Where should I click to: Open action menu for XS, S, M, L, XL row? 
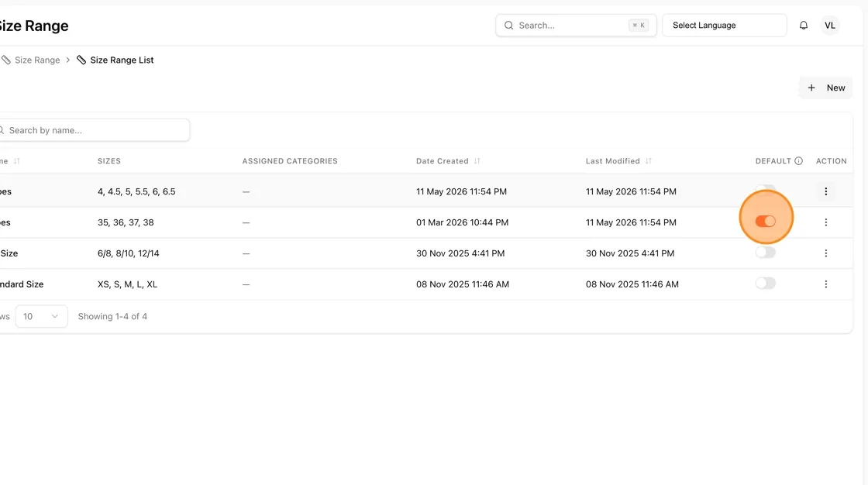[x=825, y=284]
